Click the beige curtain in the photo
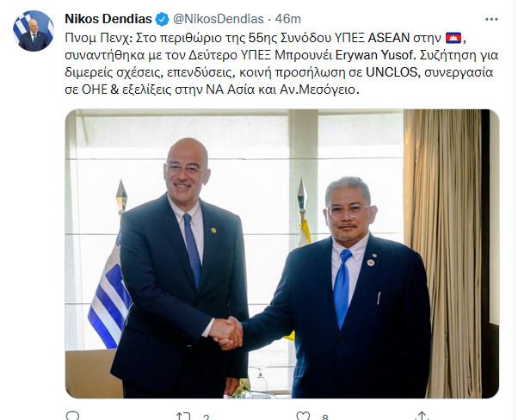518x420 pixels. (442, 253)
